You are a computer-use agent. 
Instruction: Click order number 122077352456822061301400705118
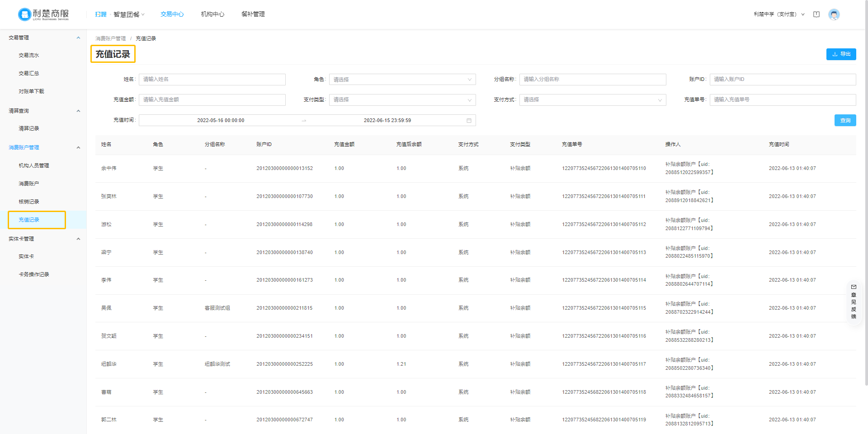[x=604, y=392]
